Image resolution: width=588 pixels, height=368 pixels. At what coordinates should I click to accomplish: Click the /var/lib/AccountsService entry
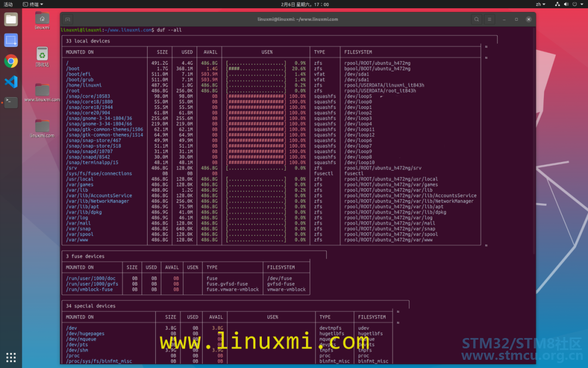[x=99, y=196]
